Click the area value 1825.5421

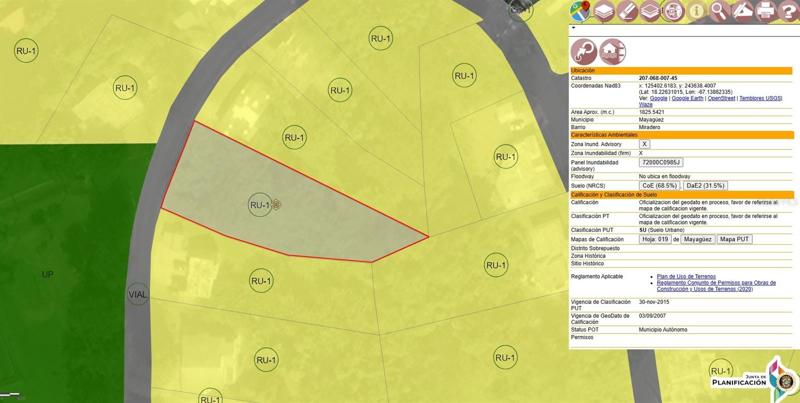[652, 111]
